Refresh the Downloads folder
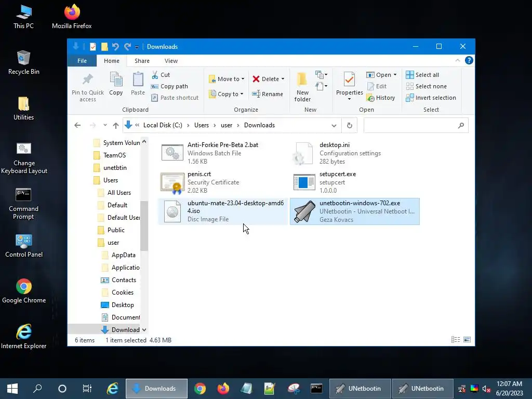 (350, 126)
